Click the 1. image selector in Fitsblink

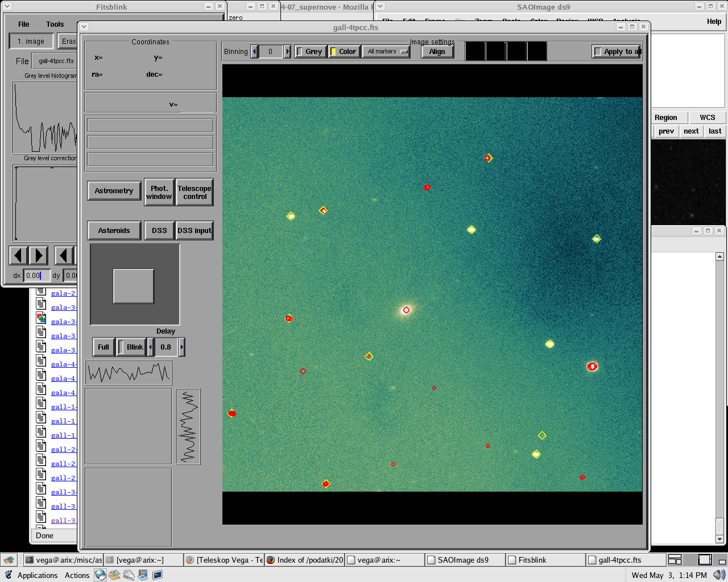[x=31, y=41]
